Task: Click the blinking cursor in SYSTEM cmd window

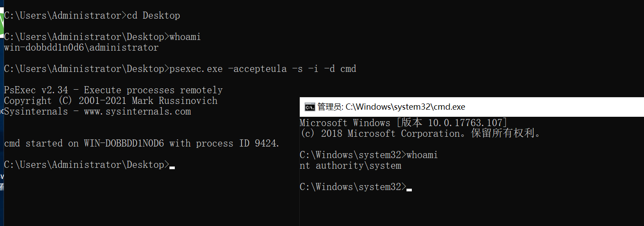Action: coord(409,189)
